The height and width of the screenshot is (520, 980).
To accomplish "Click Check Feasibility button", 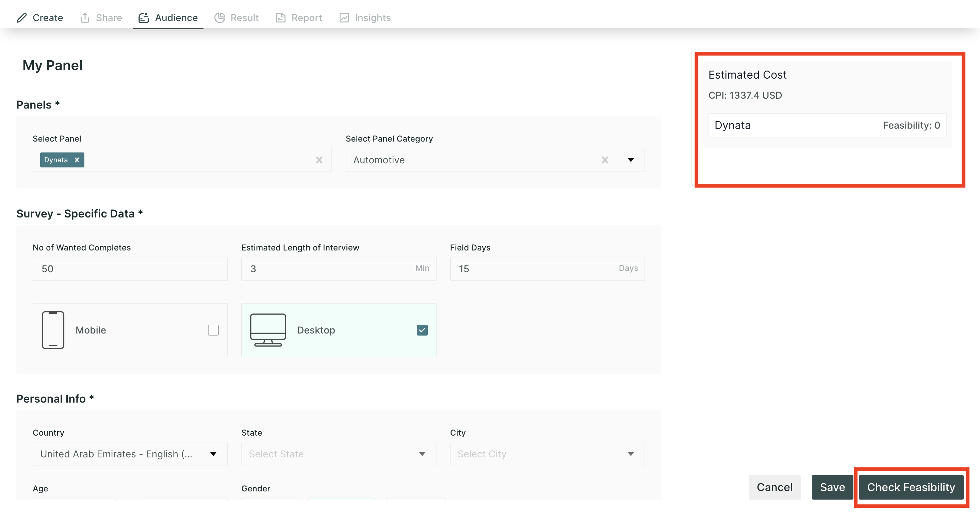I will pos(911,487).
